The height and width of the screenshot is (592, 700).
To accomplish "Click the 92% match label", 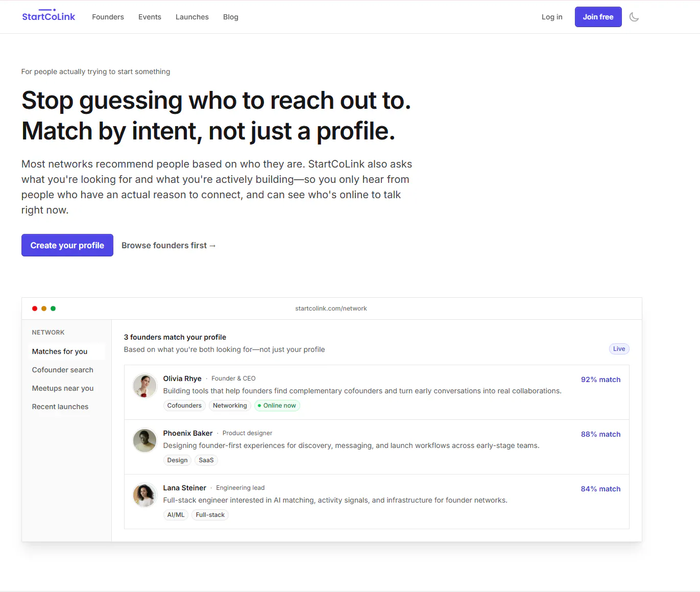I will [600, 380].
